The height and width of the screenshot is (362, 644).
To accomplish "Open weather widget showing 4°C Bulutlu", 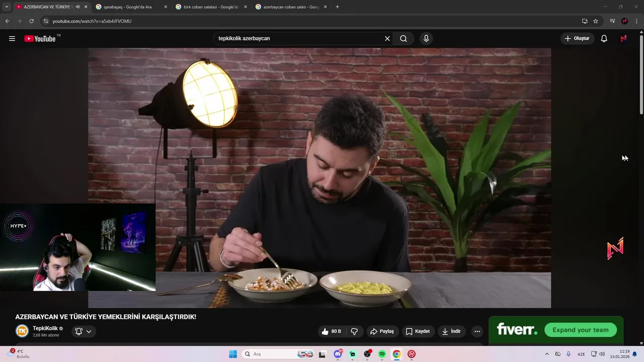I will pyautogui.click(x=18, y=354).
